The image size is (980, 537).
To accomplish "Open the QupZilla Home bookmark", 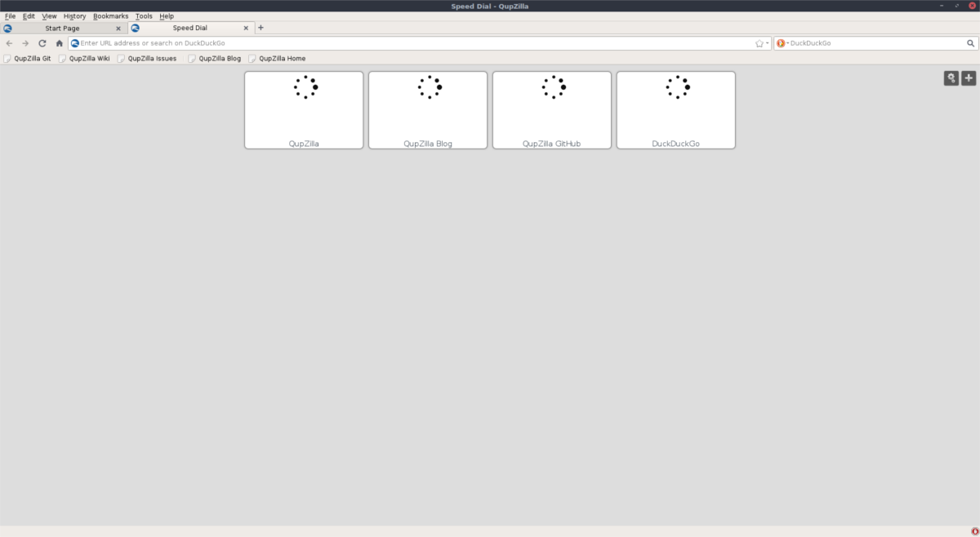I will click(277, 59).
